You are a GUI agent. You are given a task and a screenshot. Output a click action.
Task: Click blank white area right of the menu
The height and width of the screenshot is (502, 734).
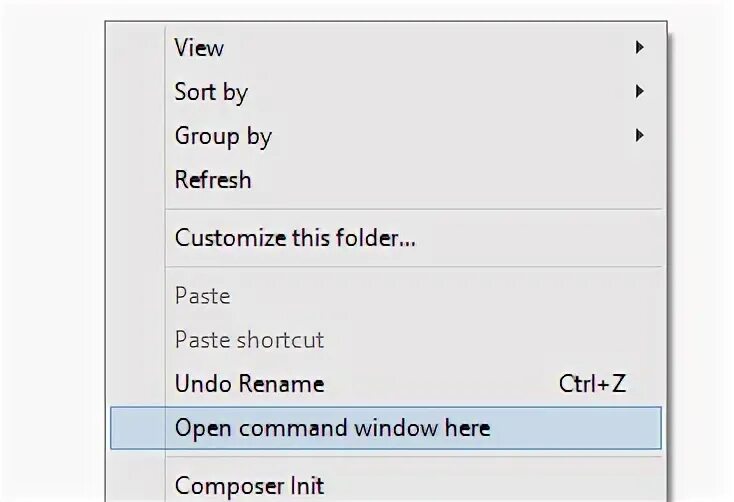click(700, 250)
